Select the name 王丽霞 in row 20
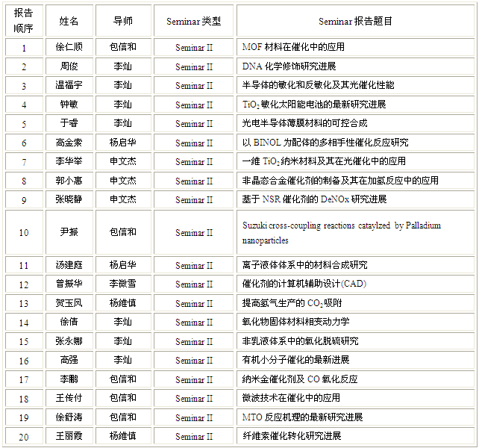Screen dimensions: 479x448 (69, 436)
